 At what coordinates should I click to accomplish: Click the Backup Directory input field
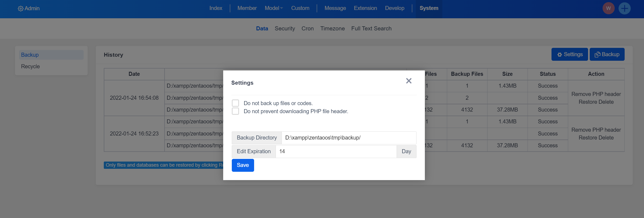[348, 138]
